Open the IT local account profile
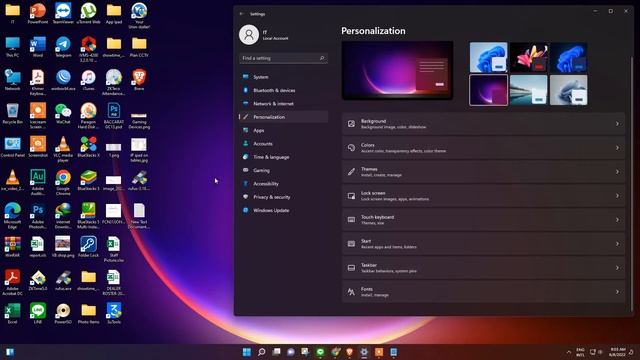640x360 pixels. (x=264, y=35)
